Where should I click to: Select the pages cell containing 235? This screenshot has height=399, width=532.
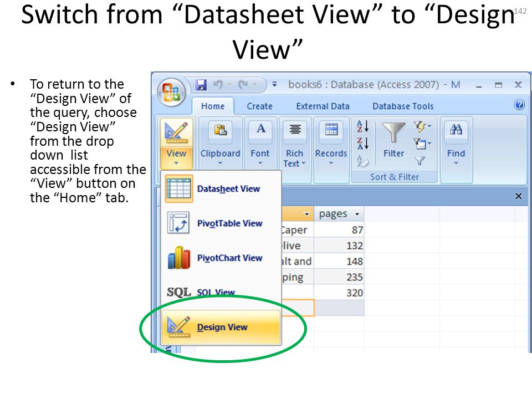(x=339, y=277)
